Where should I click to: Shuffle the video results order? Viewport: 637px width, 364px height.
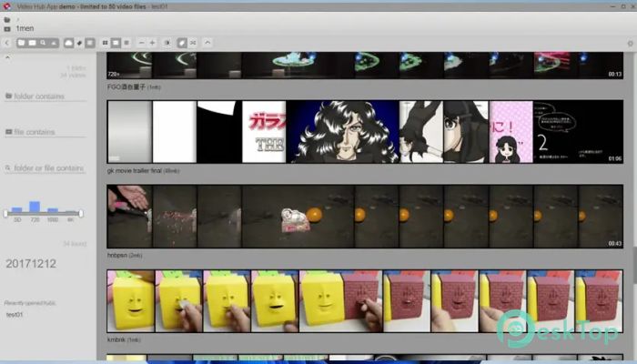(193, 43)
